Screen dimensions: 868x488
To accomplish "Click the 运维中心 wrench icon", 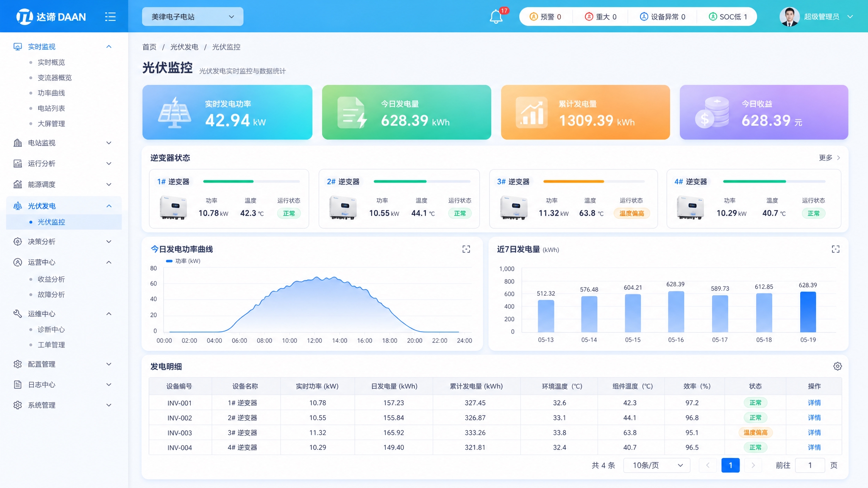I will pos(17,313).
